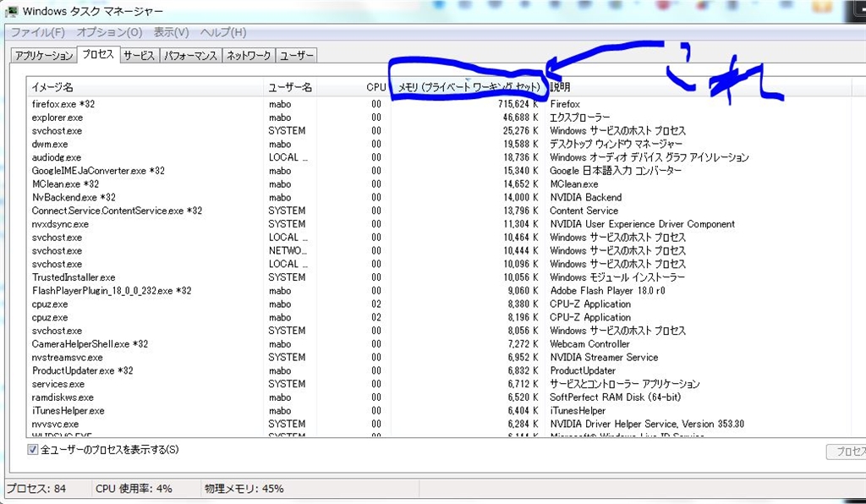Select GoogleIMEJaConverter.exe *32 process

[x=439, y=171]
